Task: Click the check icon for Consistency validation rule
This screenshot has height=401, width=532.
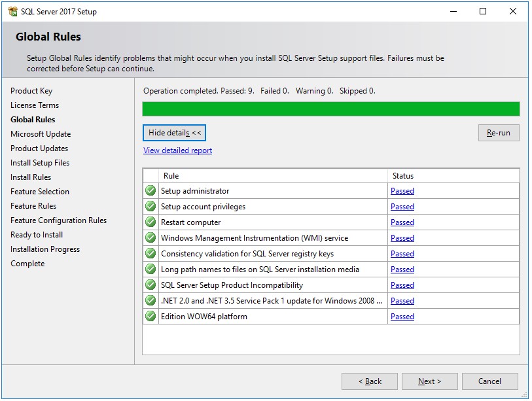Action: point(151,253)
